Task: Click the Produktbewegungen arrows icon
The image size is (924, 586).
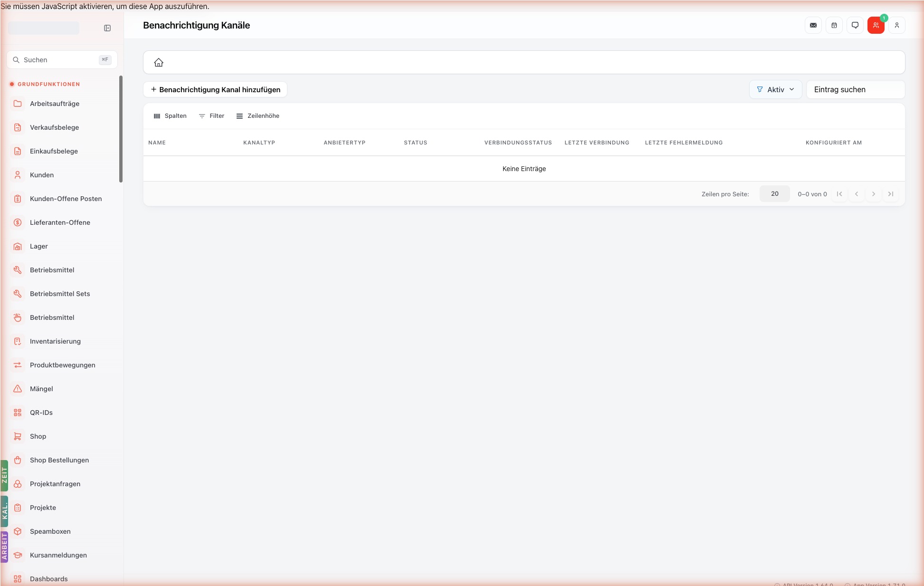Action: coord(18,365)
